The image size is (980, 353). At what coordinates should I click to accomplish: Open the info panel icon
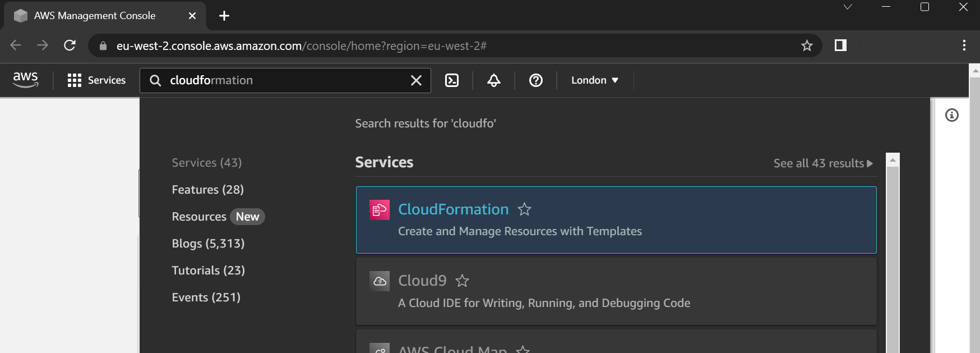(x=951, y=115)
